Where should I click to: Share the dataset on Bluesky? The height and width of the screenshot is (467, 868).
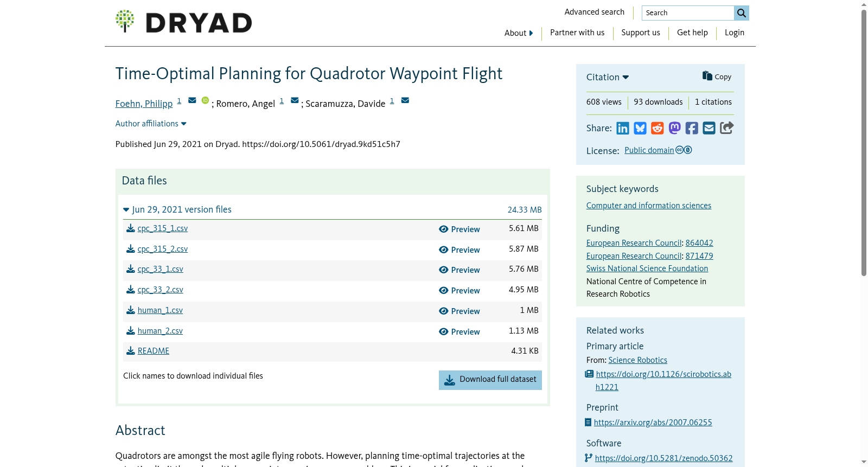point(640,128)
